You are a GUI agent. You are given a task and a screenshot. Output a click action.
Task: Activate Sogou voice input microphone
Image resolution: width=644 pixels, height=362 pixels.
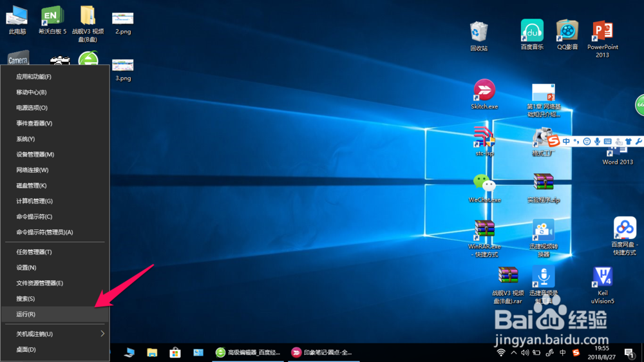point(597,141)
